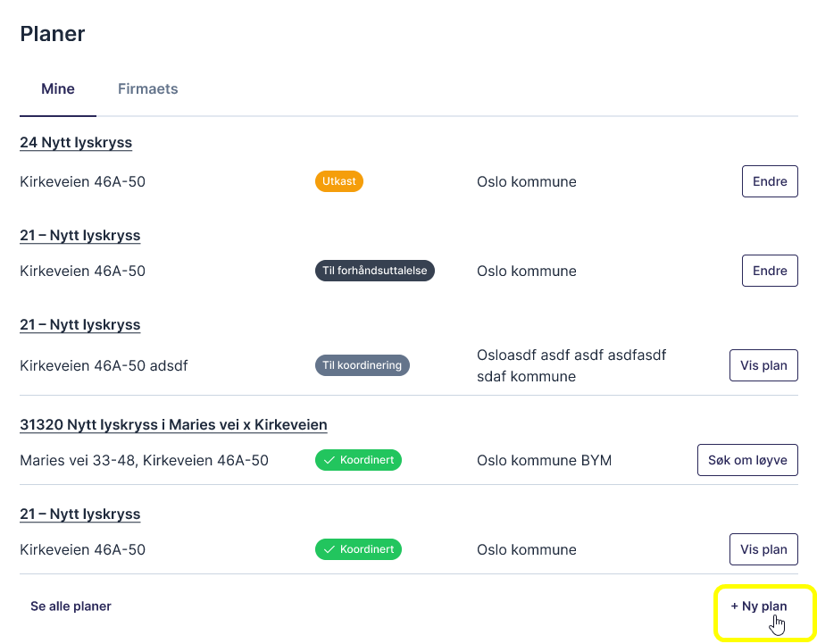817x644 pixels.
Task: Click the Oslo kommune BYM text
Action: coord(544,461)
